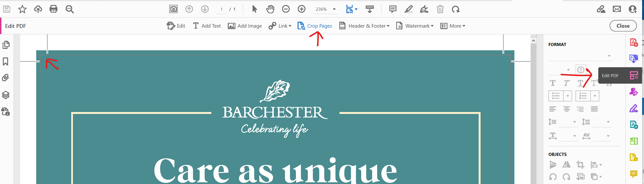Expand the Watermark menu

415,26
